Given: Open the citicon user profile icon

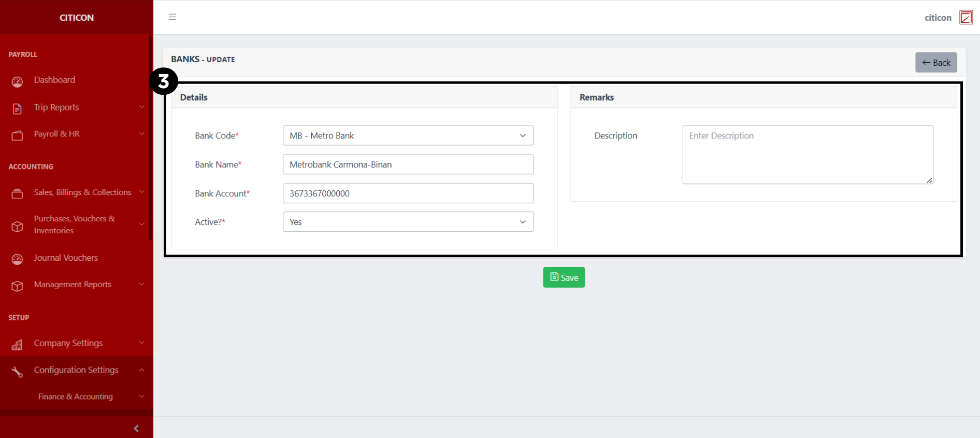Looking at the screenshot, I should [965, 17].
